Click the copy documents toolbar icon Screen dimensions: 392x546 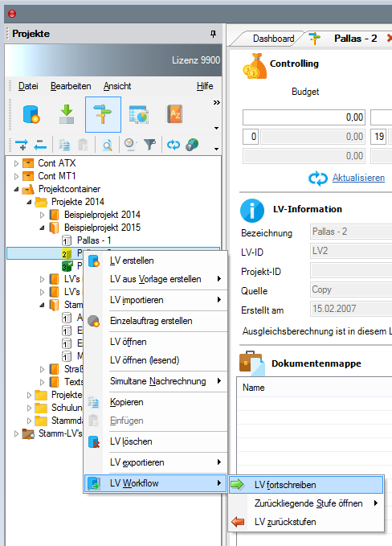64,145
